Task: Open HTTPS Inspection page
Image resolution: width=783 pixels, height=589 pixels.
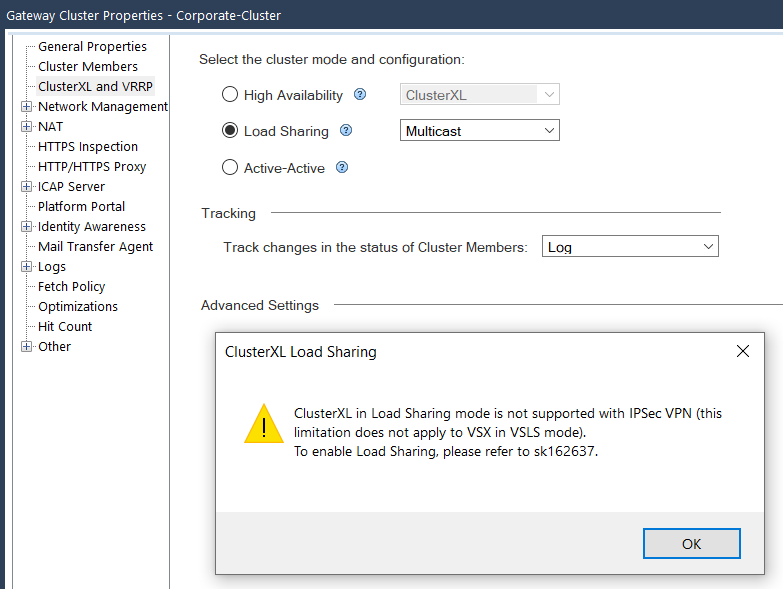Action: [88, 146]
